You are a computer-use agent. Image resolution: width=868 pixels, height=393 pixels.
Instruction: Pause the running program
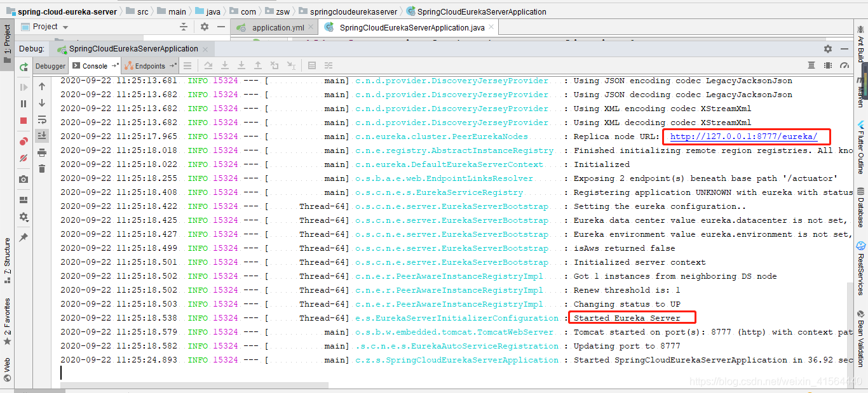coord(24,104)
